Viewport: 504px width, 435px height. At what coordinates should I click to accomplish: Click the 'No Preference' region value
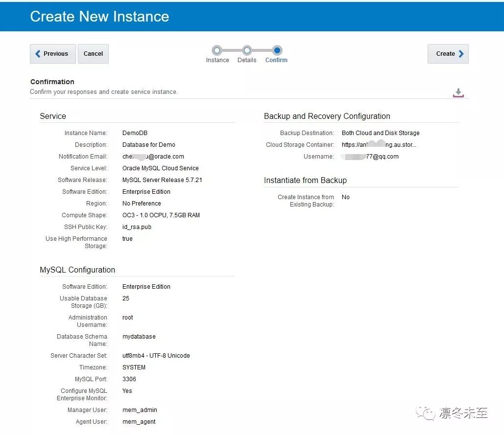pyautogui.click(x=142, y=204)
